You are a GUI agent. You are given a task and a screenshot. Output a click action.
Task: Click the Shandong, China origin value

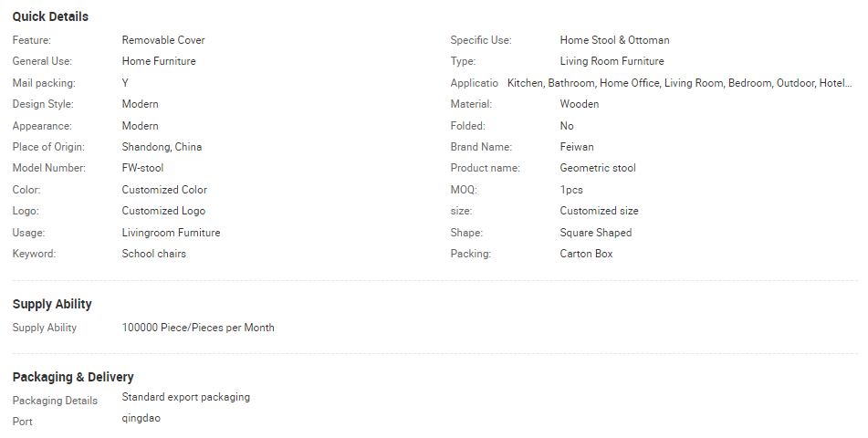pos(162,147)
